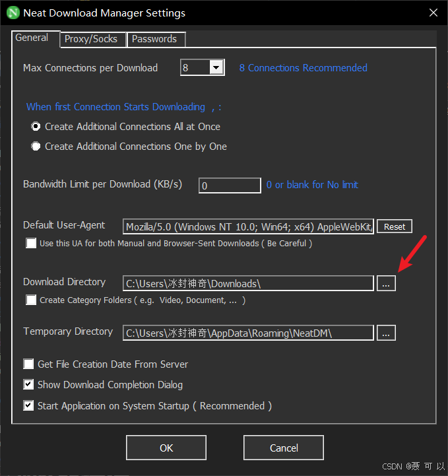Viewport: 448px width, 476px height.
Task: Click '0 or blank for No limit' text
Action: point(312,185)
